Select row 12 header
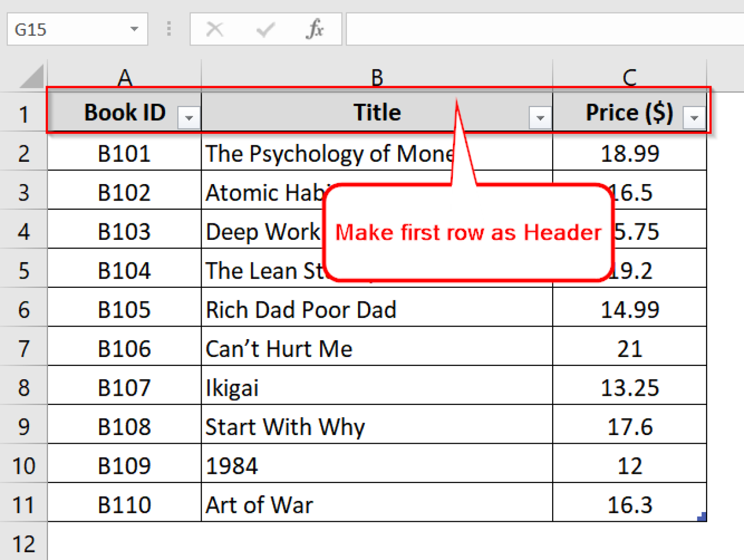This screenshot has height=560, width=744. coord(23,544)
